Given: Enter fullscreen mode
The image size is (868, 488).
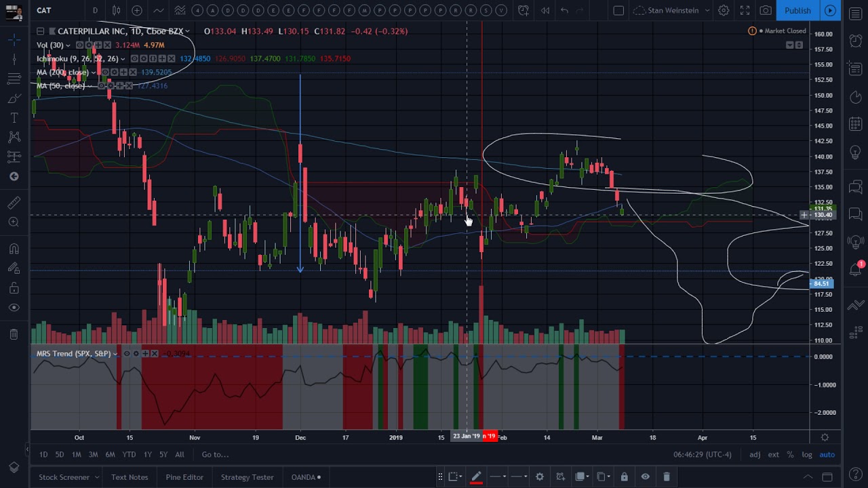Looking at the screenshot, I should coord(745,10).
